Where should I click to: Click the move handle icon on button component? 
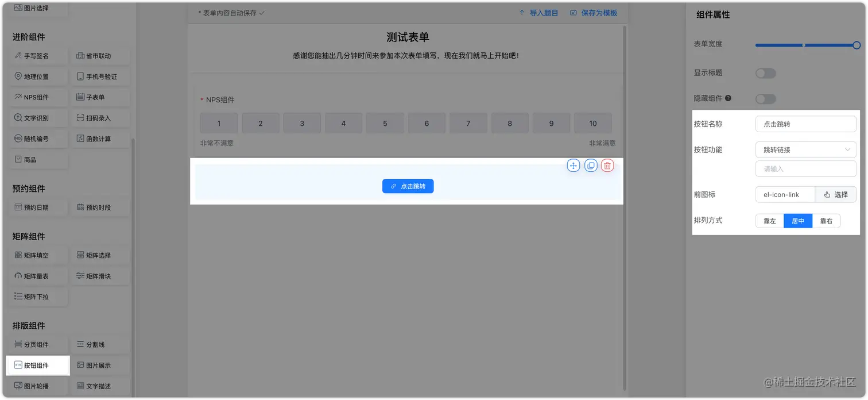click(x=573, y=166)
